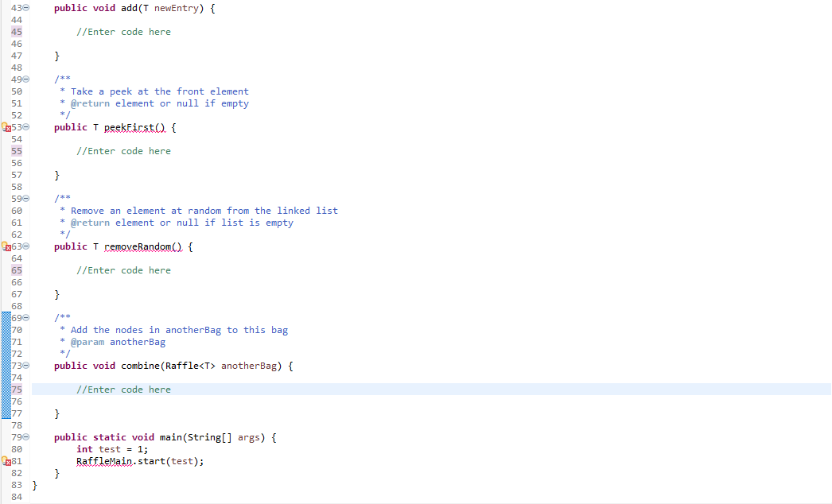Collapse the removeRandom Javadoc fold marker
Image resolution: width=832 pixels, height=504 pixels.
point(25,199)
